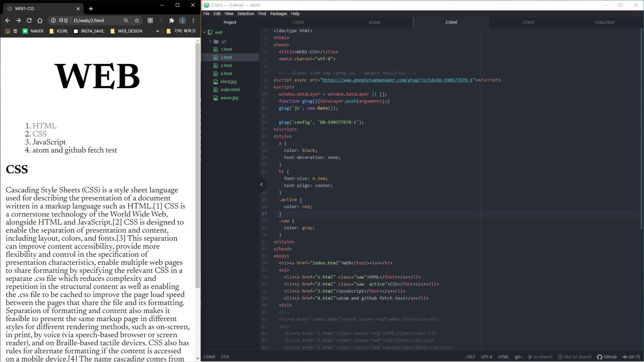
Task: Open the Packages menu in Atom
Action: (x=278, y=14)
